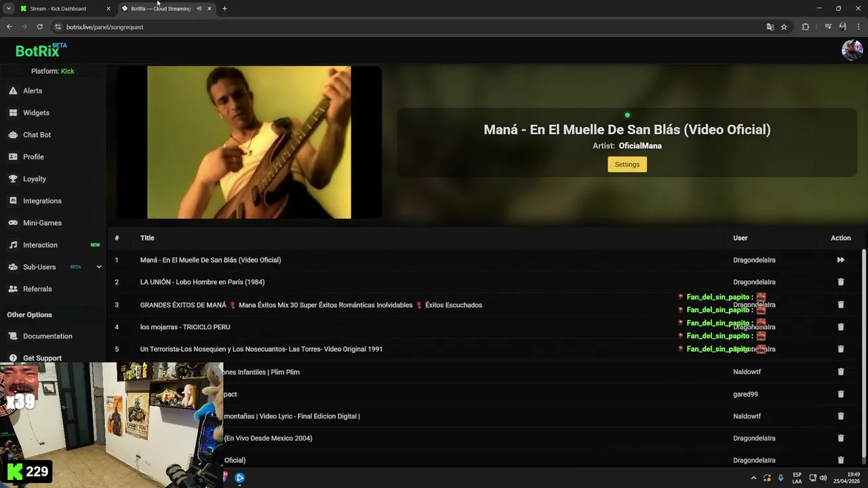Click the blue play app icon in taskbar
868x488 pixels.
pyautogui.click(x=239, y=478)
